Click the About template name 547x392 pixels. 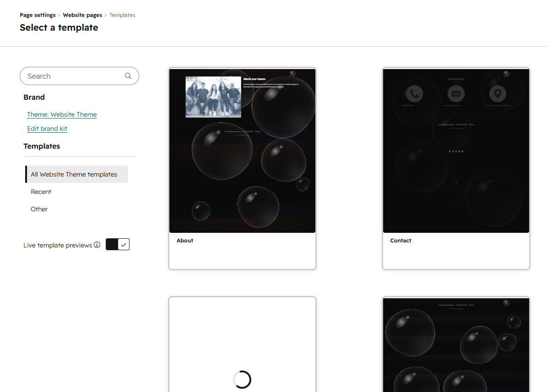coord(185,241)
